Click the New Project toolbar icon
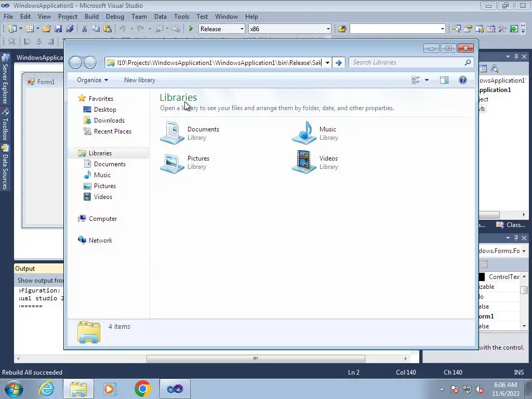532x399 pixels. coord(12,29)
